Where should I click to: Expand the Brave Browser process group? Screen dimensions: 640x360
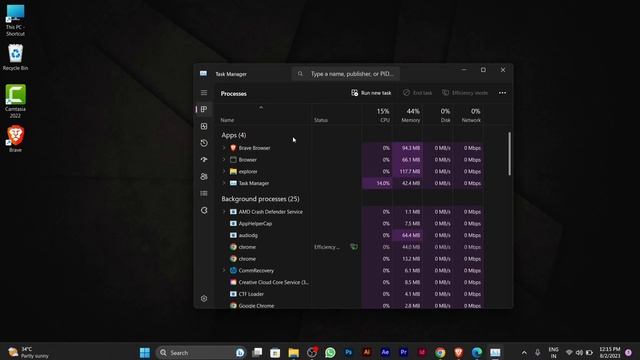coord(224,148)
